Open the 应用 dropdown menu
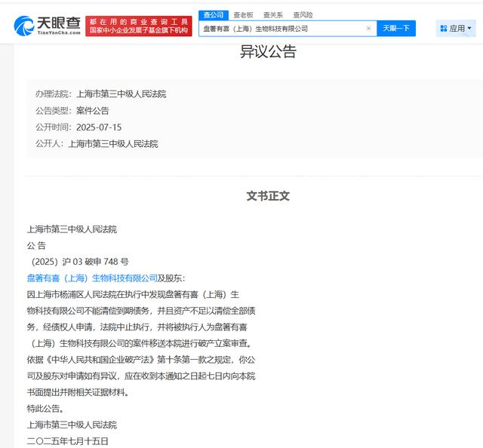The image size is (483, 448). (456, 29)
